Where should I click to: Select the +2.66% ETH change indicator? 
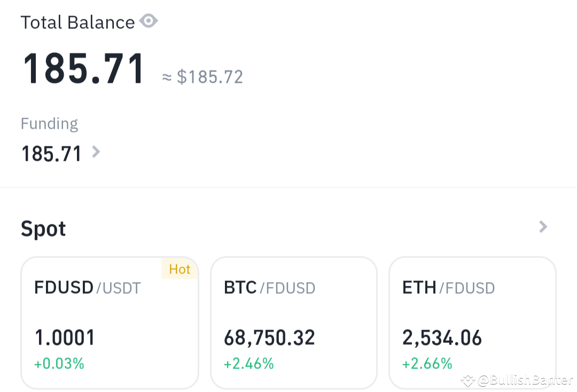click(427, 363)
